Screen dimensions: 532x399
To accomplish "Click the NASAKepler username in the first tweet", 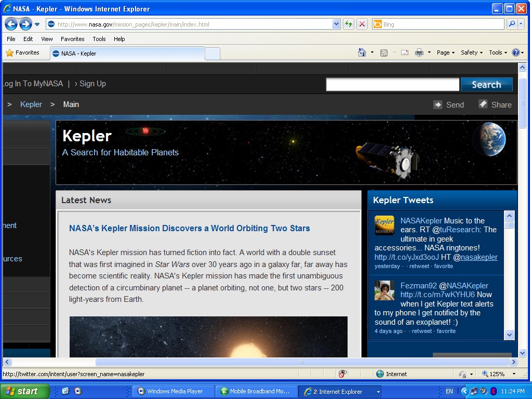I will [421, 221].
